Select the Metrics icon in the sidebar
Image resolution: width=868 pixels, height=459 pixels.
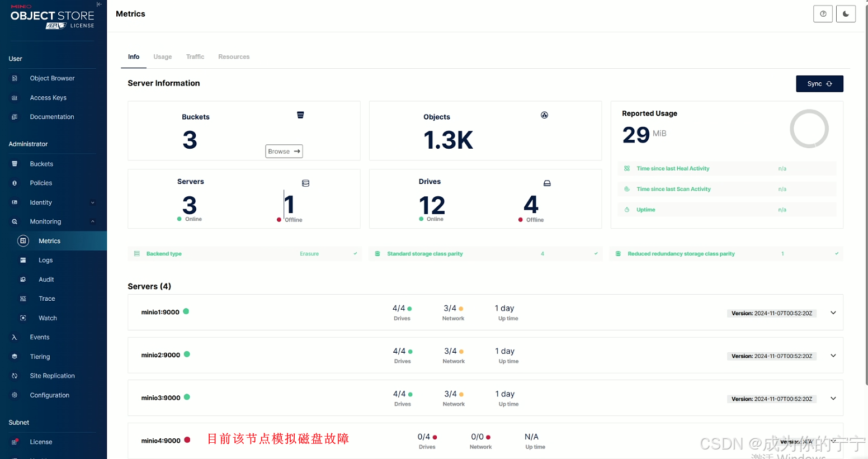[23, 241]
